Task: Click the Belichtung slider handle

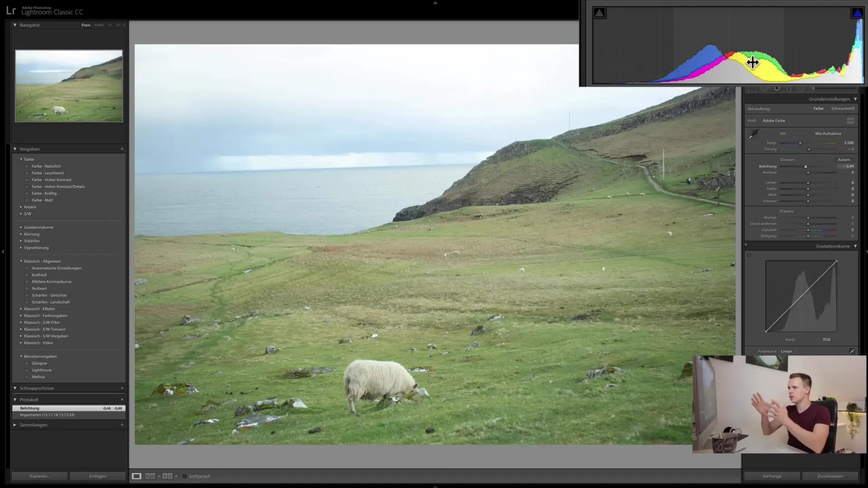Action: pos(806,167)
